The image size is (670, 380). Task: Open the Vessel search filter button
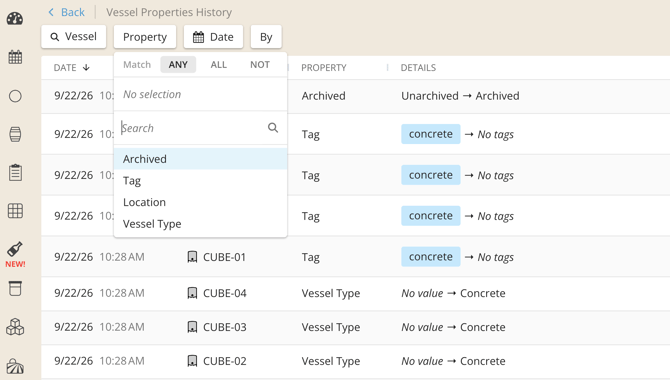tap(73, 37)
